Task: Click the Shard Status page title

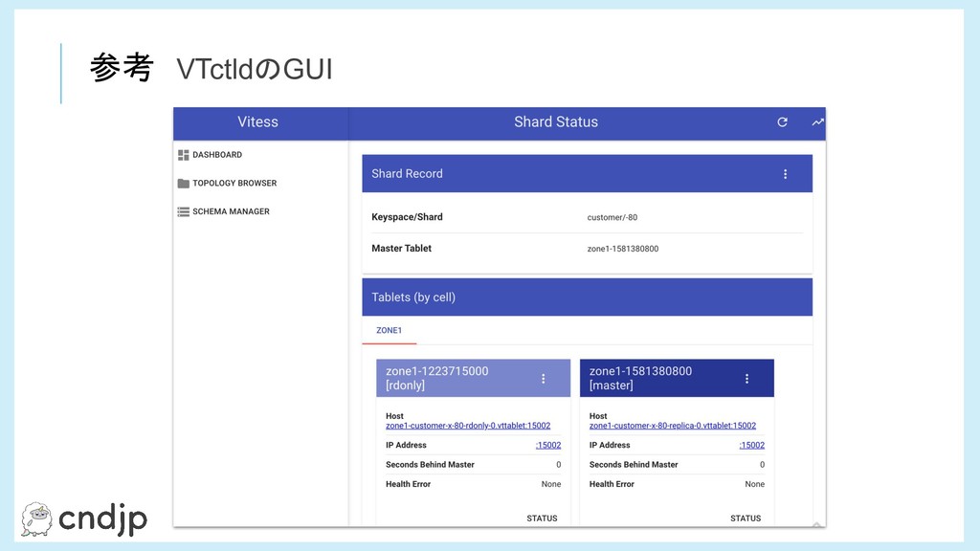Action: coord(556,121)
